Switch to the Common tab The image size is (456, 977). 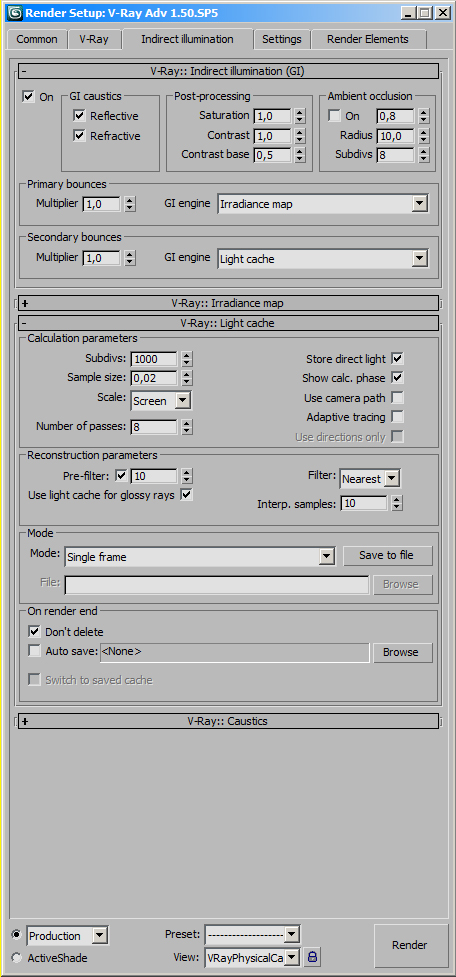click(37, 39)
